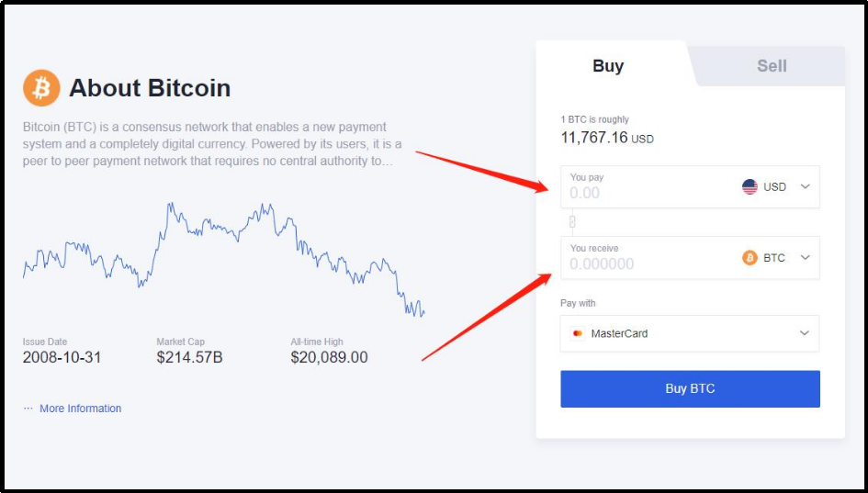Screen dimensions: 868x493
Task: Click the All-time High value $20,089.00
Action: pos(329,357)
